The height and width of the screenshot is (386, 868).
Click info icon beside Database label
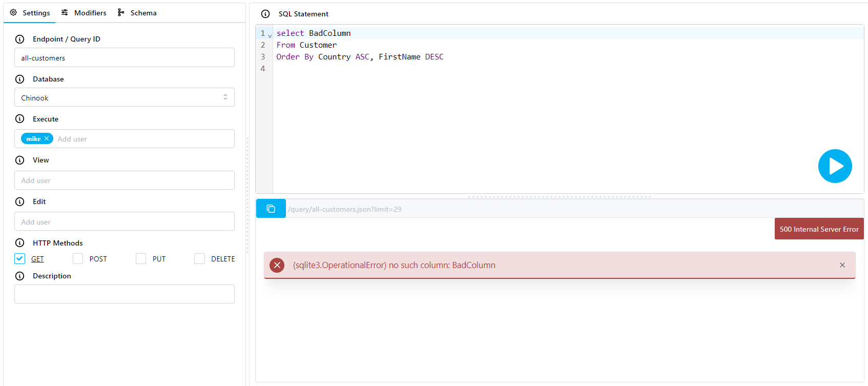coord(20,79)
